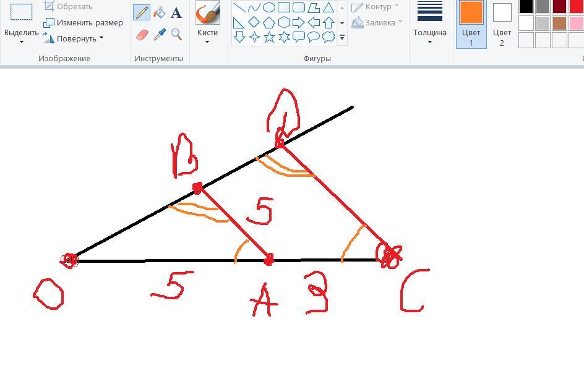Move the shapes gallery down one row
The height and width of the screenshot is (392, 584).
342,23
